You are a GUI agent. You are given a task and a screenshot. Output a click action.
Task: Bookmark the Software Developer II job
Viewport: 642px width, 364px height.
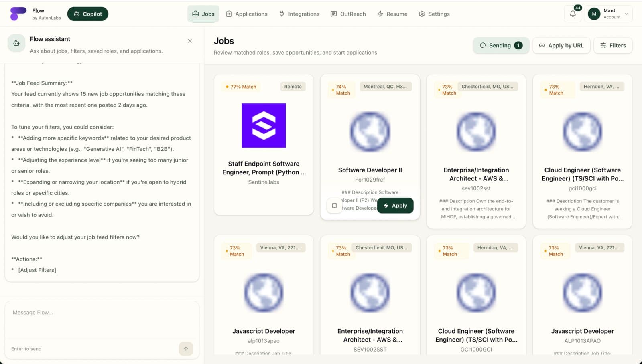click(334, 206)
